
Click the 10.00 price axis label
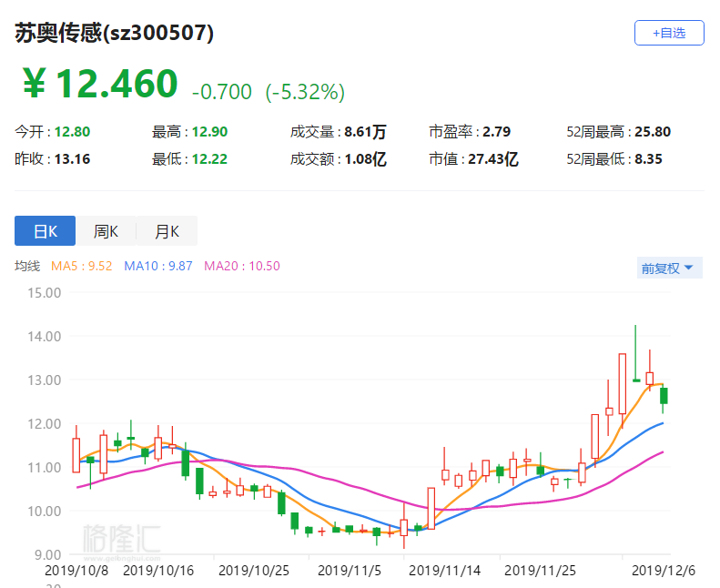pyautogui.click(x=44, y=511)
